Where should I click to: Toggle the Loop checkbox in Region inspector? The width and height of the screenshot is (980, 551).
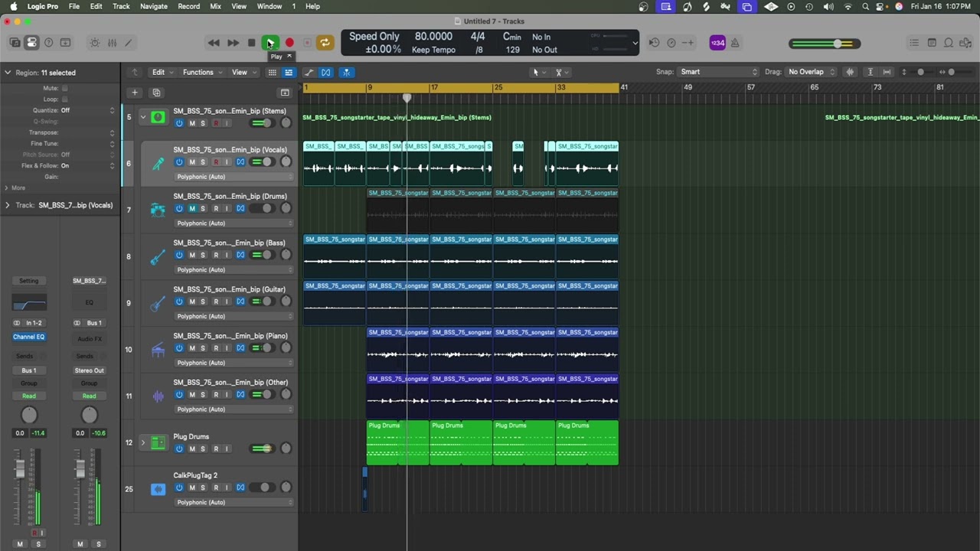coord(64,99)
